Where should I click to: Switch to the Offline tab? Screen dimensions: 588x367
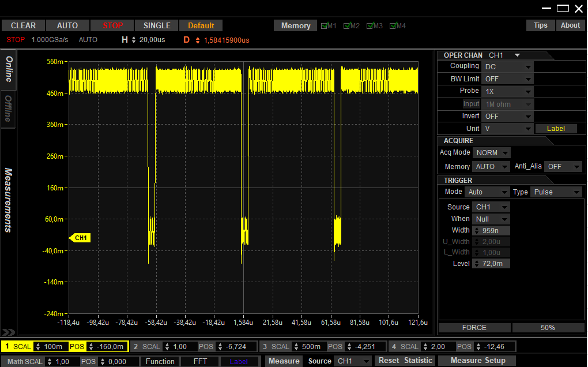(x=9, y=108)
